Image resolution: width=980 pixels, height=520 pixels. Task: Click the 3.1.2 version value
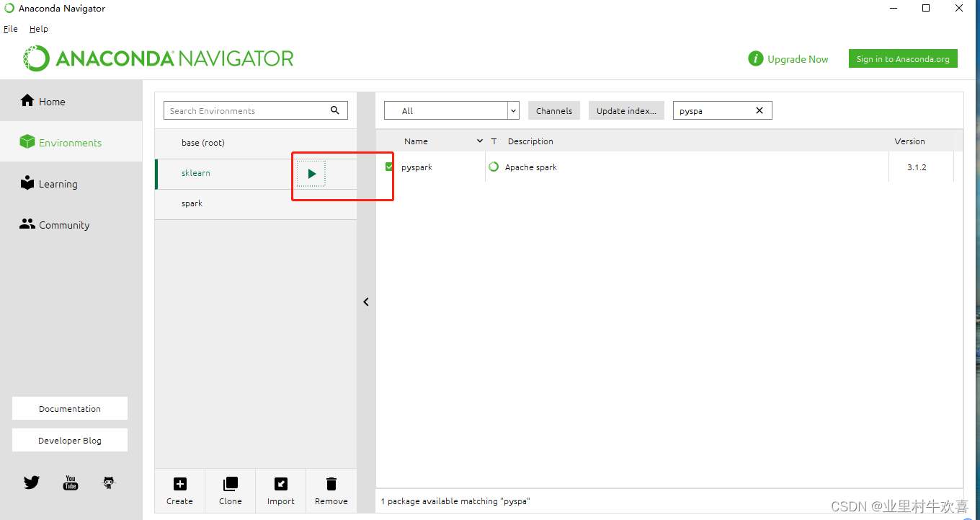(917, 167)
